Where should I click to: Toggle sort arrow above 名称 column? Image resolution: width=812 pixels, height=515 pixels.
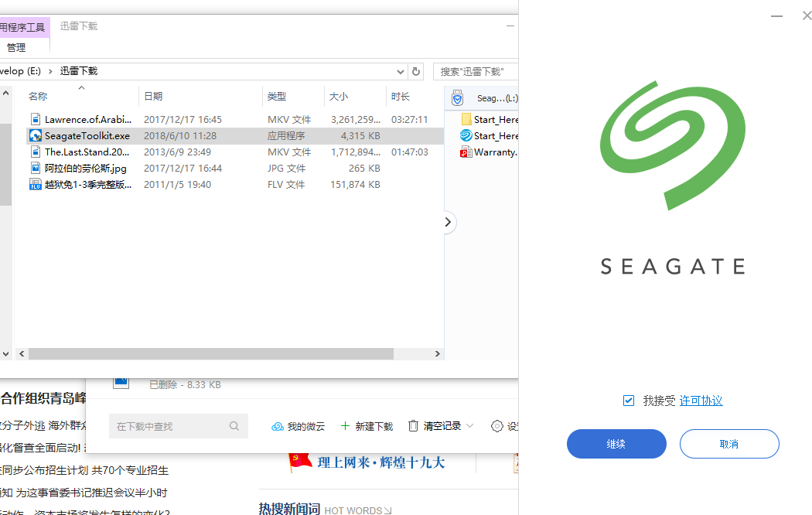click(x=81, y=88)
